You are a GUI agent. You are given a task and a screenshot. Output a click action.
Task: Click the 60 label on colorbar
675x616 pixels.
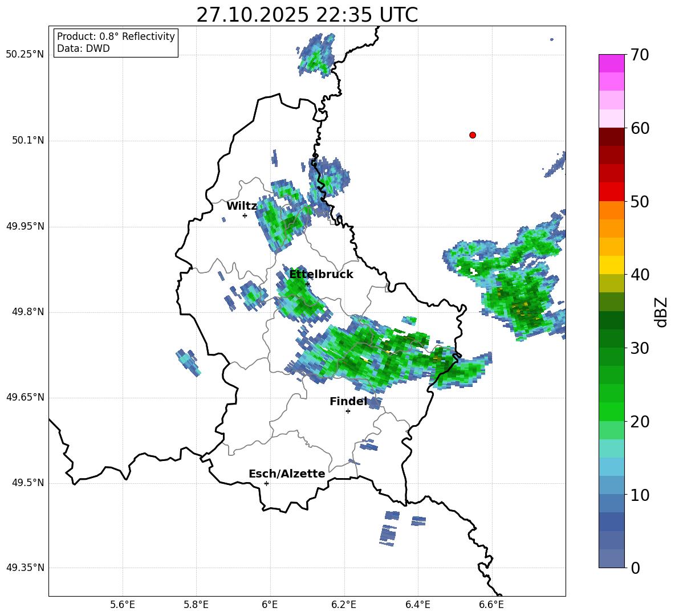[640, 128]
